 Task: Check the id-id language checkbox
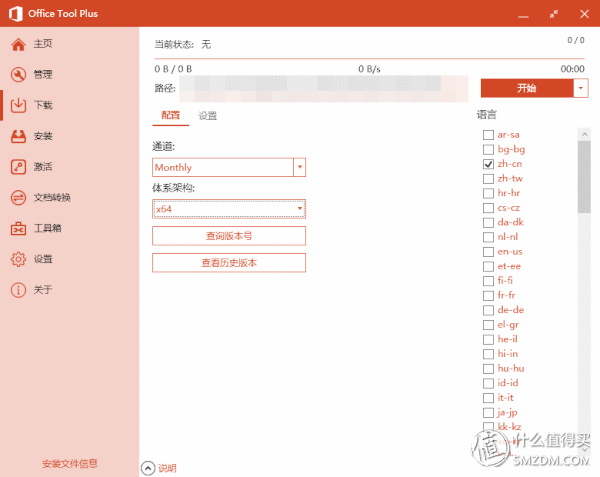[488, 383]
